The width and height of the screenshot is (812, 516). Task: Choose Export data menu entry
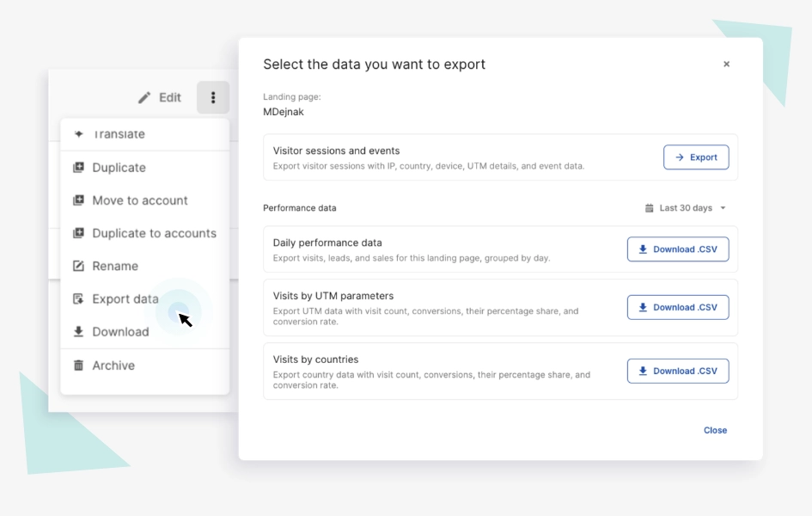point(145,299)
